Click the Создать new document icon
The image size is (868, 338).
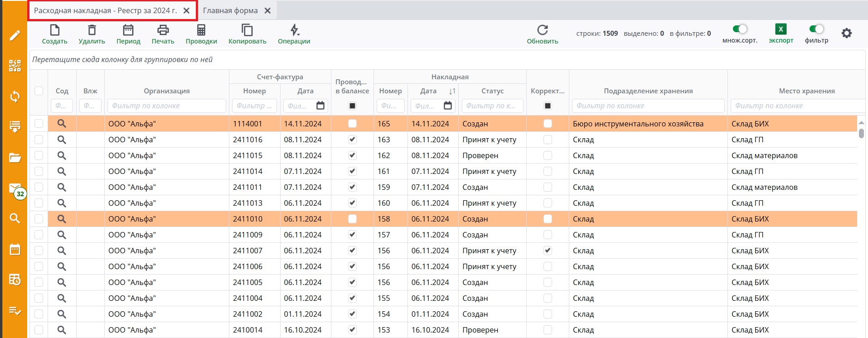click(54, 30)
